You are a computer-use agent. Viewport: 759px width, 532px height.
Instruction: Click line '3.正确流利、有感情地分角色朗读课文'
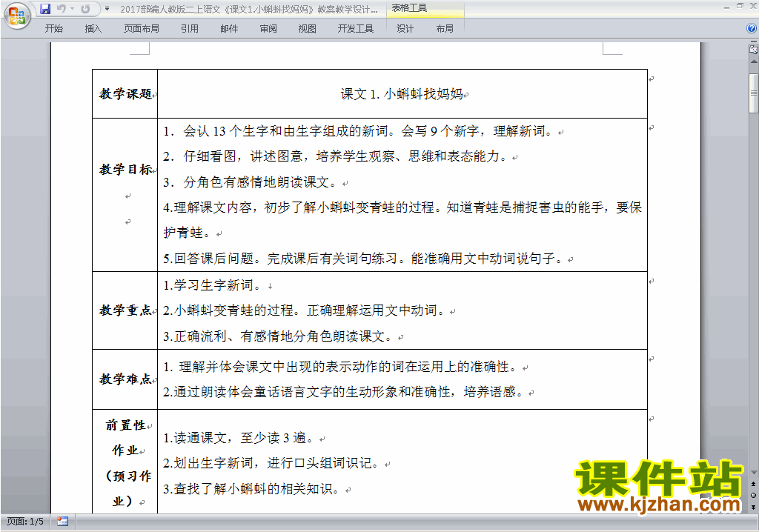(279, 336)
